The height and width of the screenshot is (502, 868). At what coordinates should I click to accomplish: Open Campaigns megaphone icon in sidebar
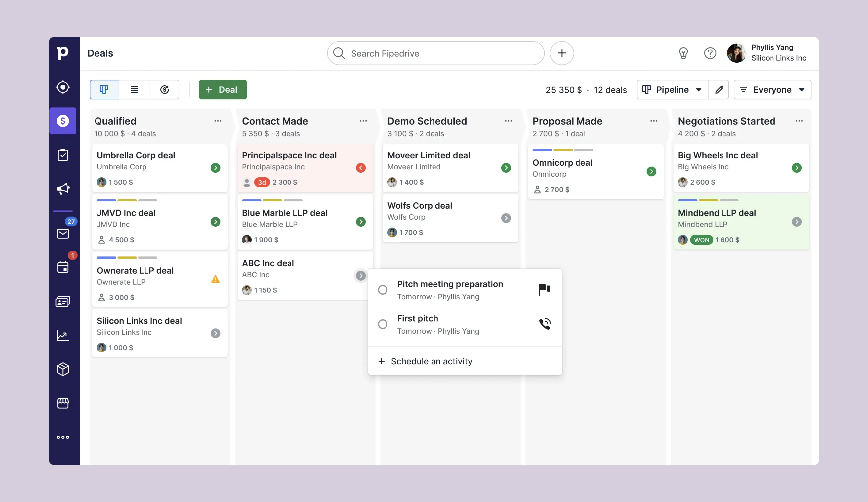coord(63,189)
